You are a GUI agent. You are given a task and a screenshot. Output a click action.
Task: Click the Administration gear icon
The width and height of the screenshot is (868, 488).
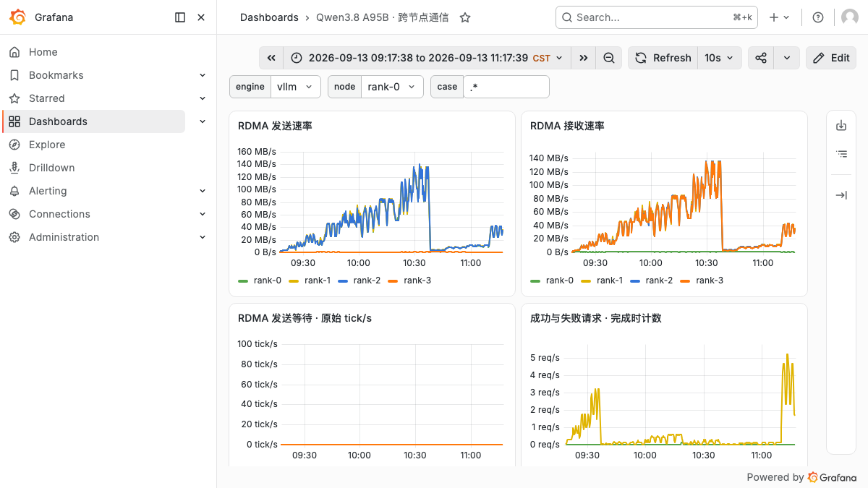[x=14, y=237]
